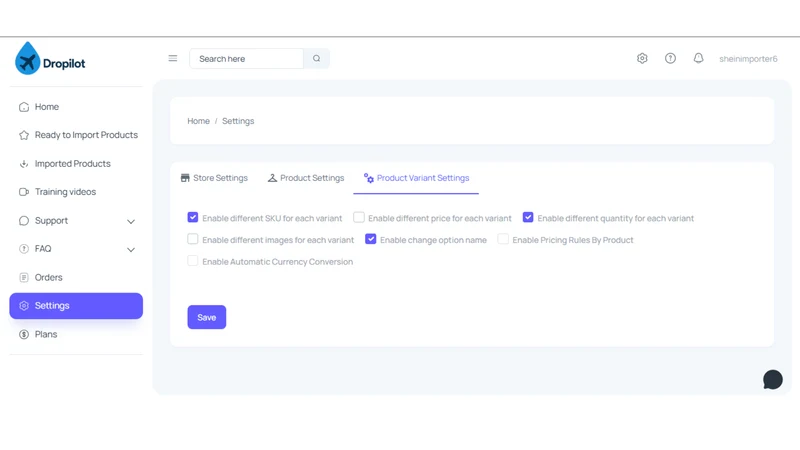Click the FAQ sidebar icon
The width and height of the screenshot is (800, 450).
click(x=24, y=249)
